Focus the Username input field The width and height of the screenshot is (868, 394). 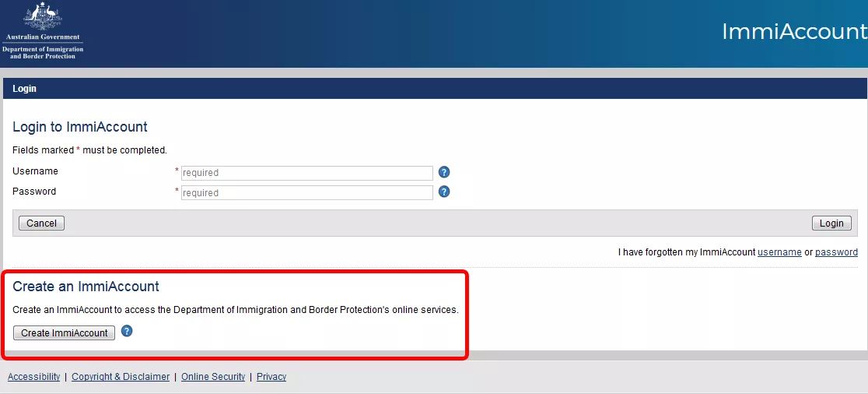pyautogui.click(x=306, y=173)
